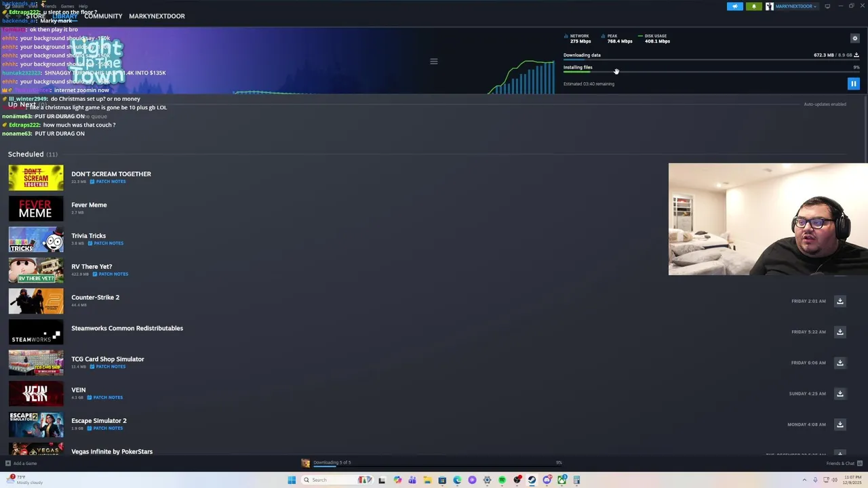Open the Games menu
Image resolution: width=868 pixels, height=488 pixels.
click(67, 6)
